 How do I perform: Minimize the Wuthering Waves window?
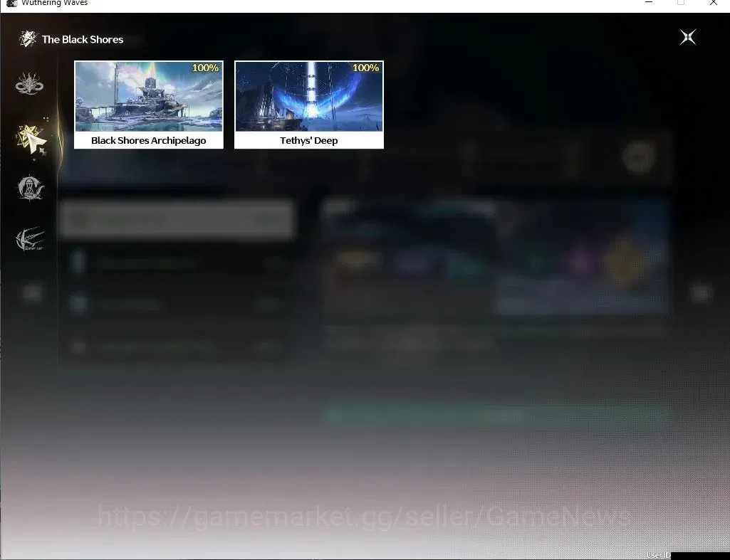pyautogui.click(x=649, y=3)
